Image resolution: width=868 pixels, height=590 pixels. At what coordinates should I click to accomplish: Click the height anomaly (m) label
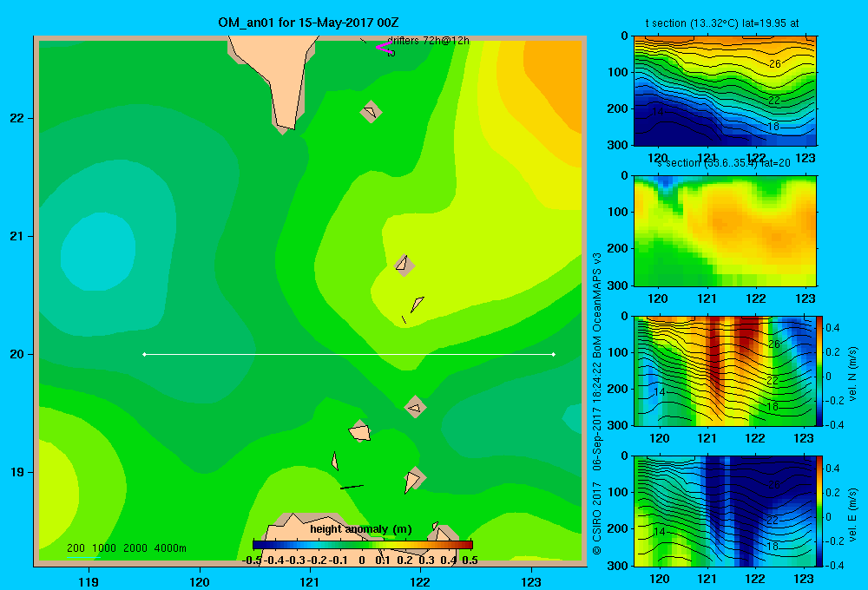(361, 529)
